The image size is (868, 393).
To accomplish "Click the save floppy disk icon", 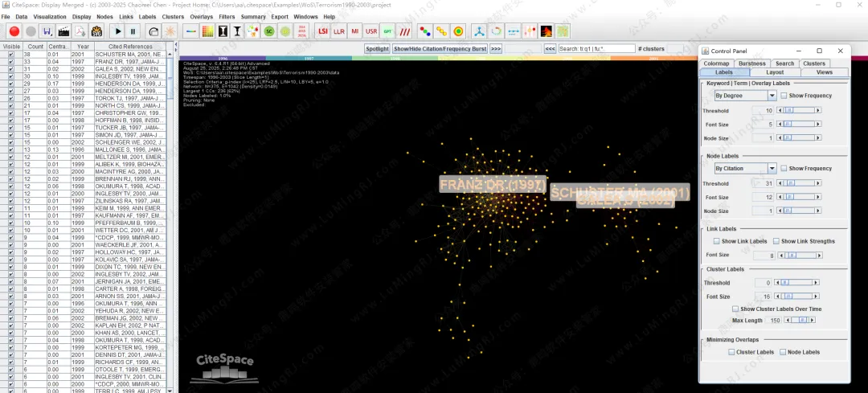I will (x=47, y=31).
